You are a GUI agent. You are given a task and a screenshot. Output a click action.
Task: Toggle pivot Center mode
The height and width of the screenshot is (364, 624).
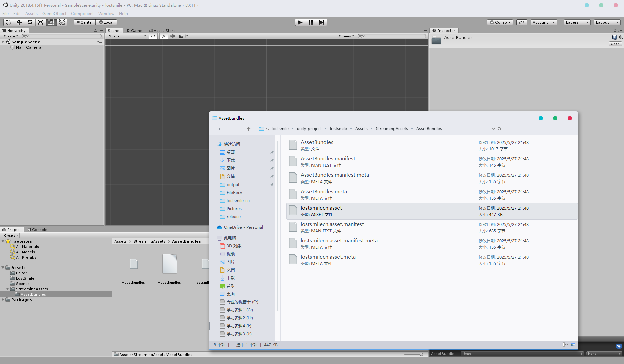point(85,22)
